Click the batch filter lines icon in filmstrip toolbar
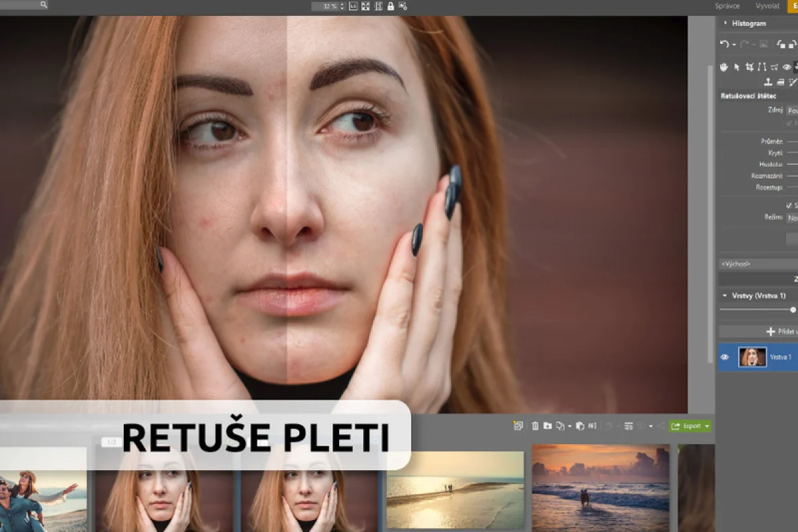 628,426
